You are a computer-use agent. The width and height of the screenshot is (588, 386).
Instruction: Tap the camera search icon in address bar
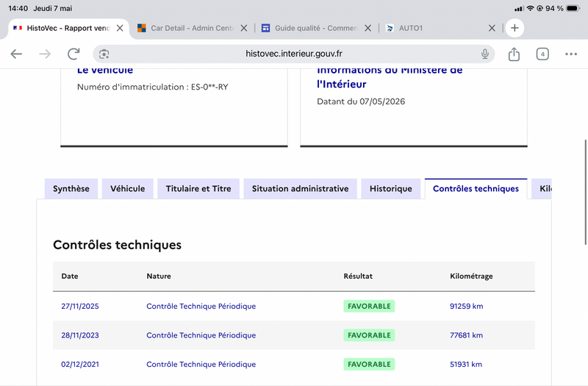click(x=104, y=54)
